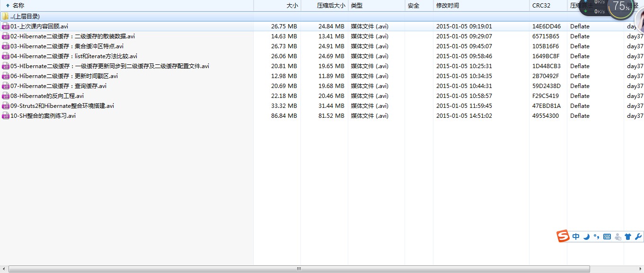The image size is (644, 273).
Task: Toggle the moon half-width/full-width icon
Action: pos(587,237)
